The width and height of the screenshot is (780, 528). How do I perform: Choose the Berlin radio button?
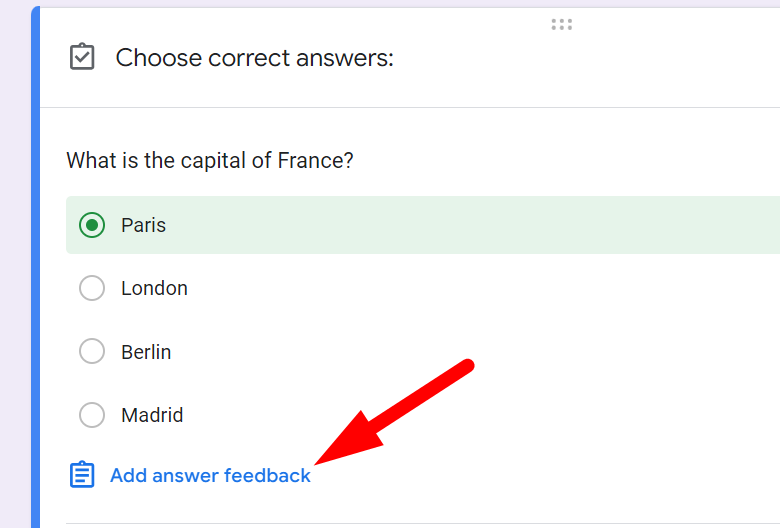point(92,352)
